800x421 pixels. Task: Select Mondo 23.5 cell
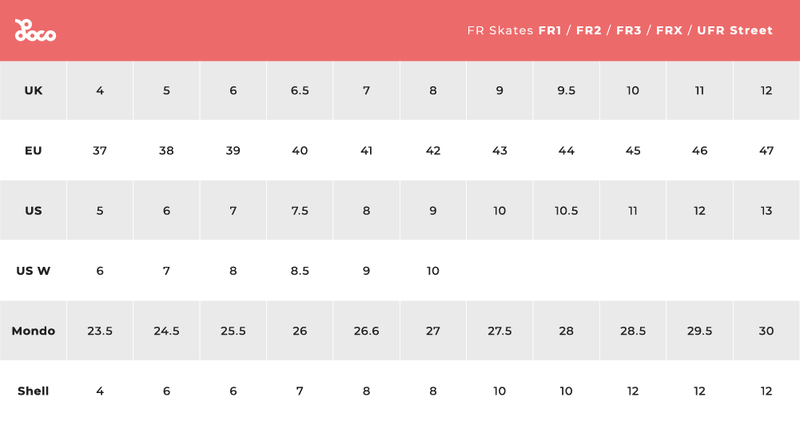[100, 331]
